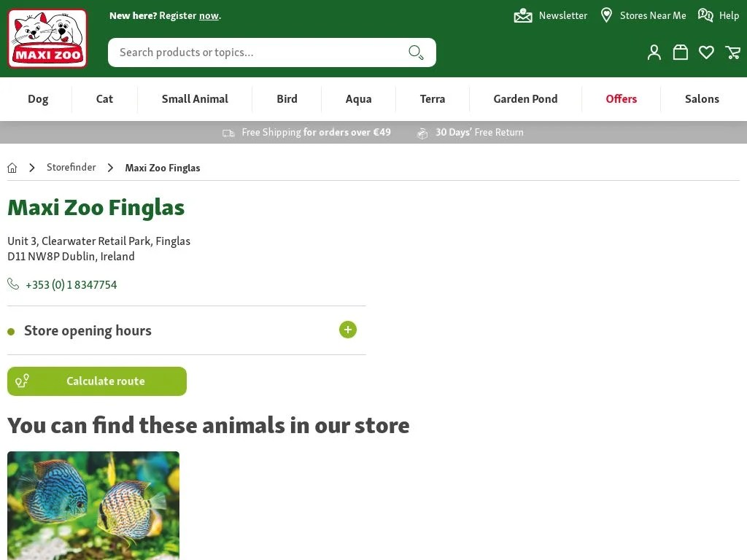
Task: Open Stores Near Me location pin icon
Action: [606, 15]
